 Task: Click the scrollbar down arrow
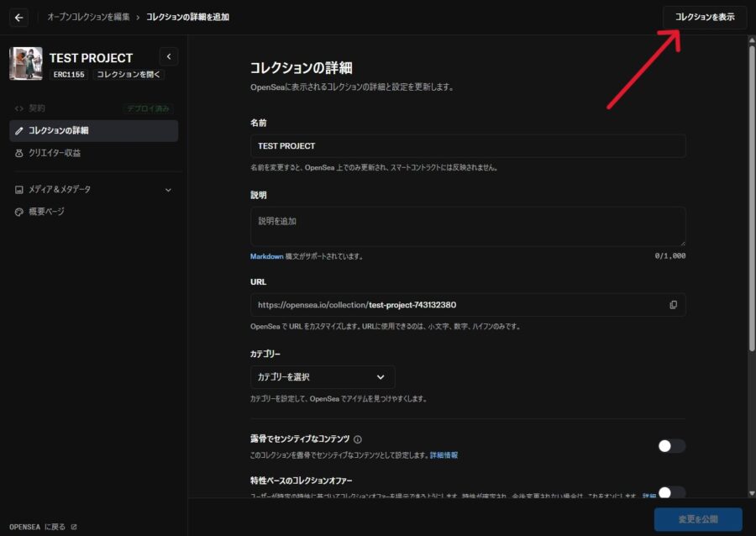point(752,493)
